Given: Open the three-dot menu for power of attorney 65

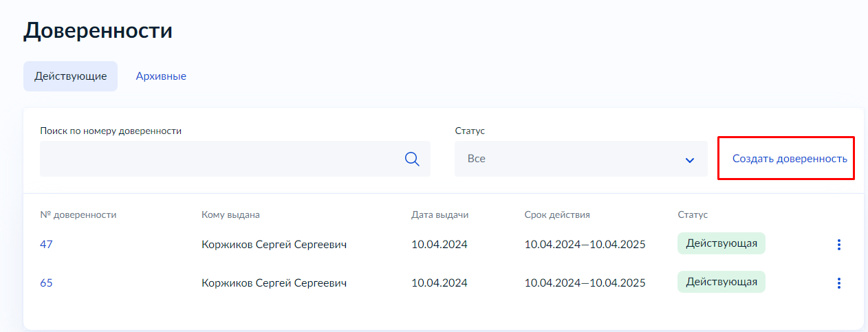Looking at the screenshot, I should (838, 283).
